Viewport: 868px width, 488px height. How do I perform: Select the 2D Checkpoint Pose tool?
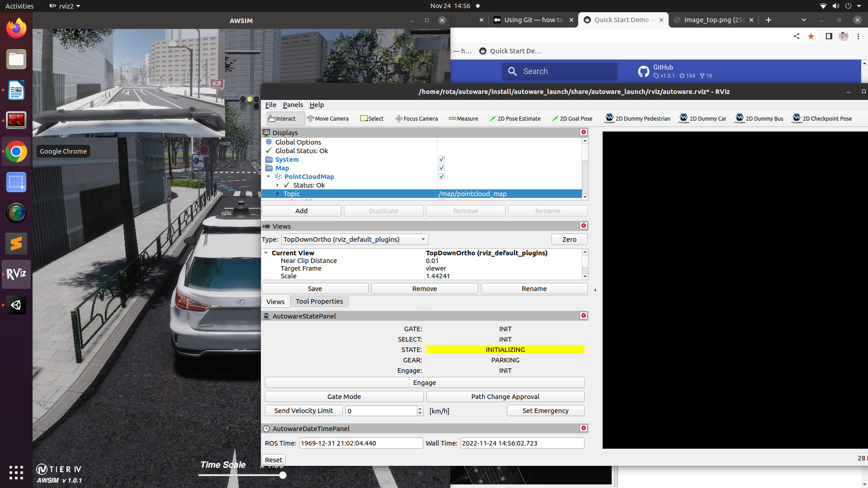click(822, 118)
